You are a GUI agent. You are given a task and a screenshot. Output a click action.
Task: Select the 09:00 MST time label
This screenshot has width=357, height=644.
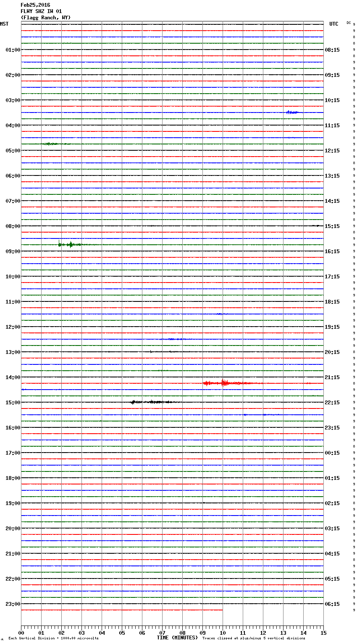click(x=13, y=251)
